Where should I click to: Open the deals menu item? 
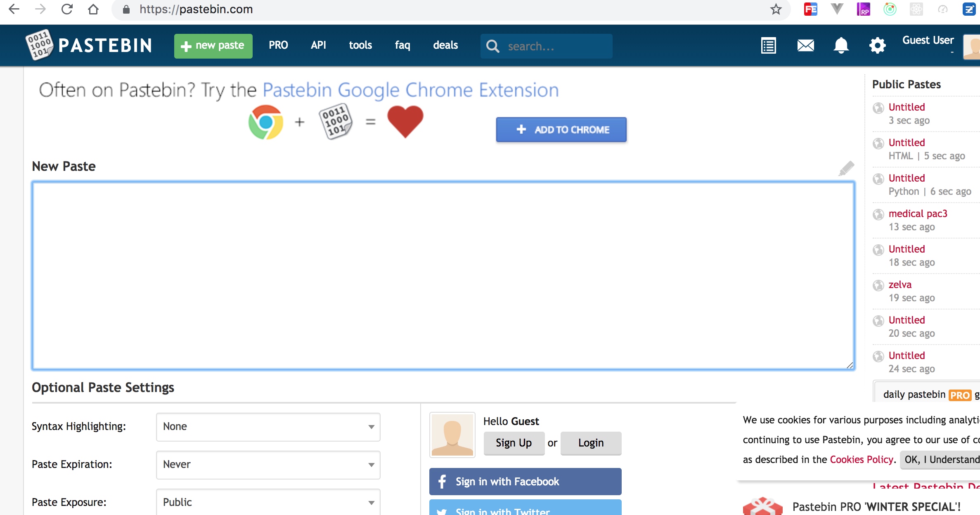[x=445, y=45]
